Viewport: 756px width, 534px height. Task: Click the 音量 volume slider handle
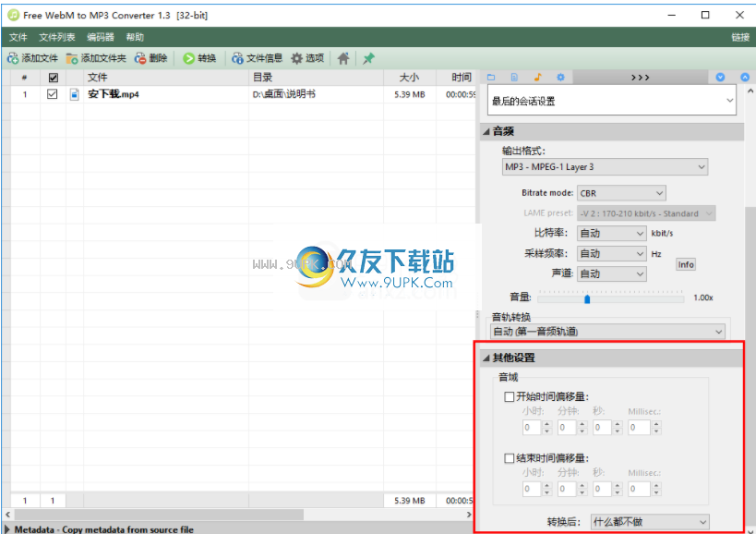point(587,299)
